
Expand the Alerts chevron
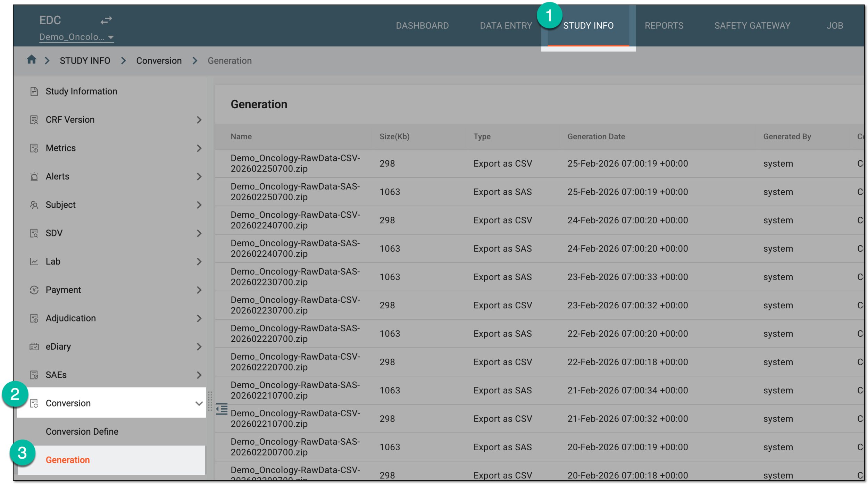coord(199,177)
